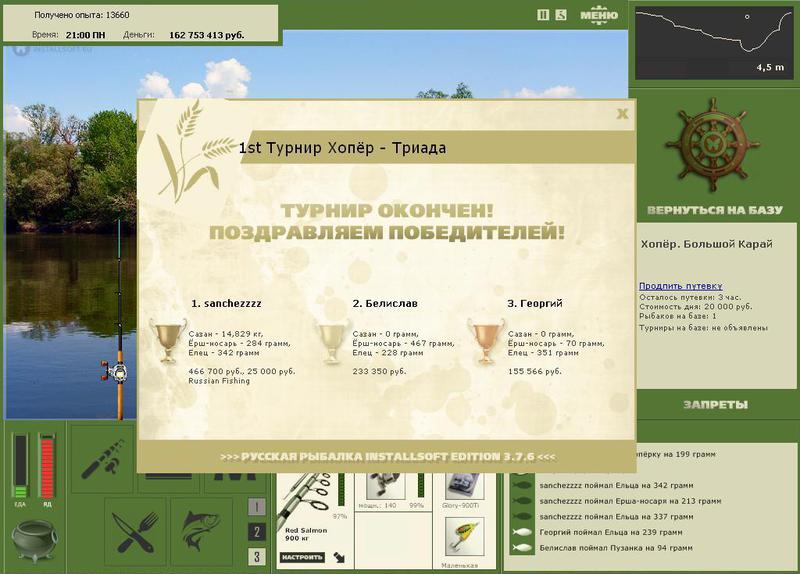Screen dimensions: 800x574
Task: Click the rod wear bar above 97%
Action: pos(341,490)
